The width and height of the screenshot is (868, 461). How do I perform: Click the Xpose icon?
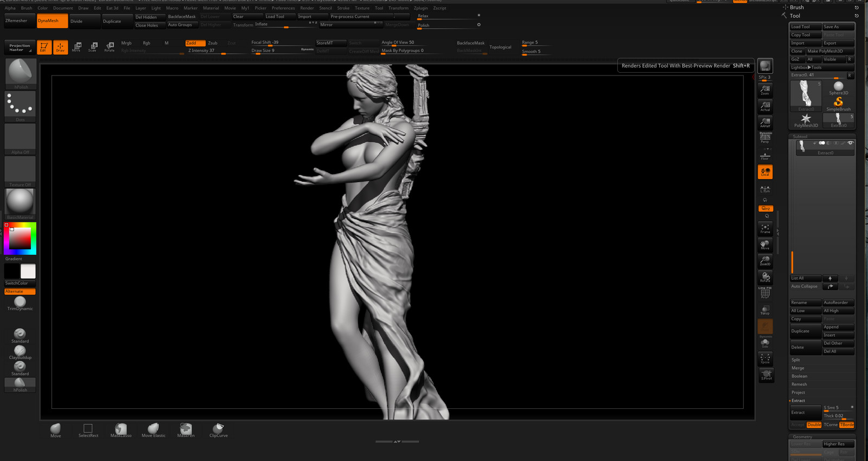[x=765, y=359]
